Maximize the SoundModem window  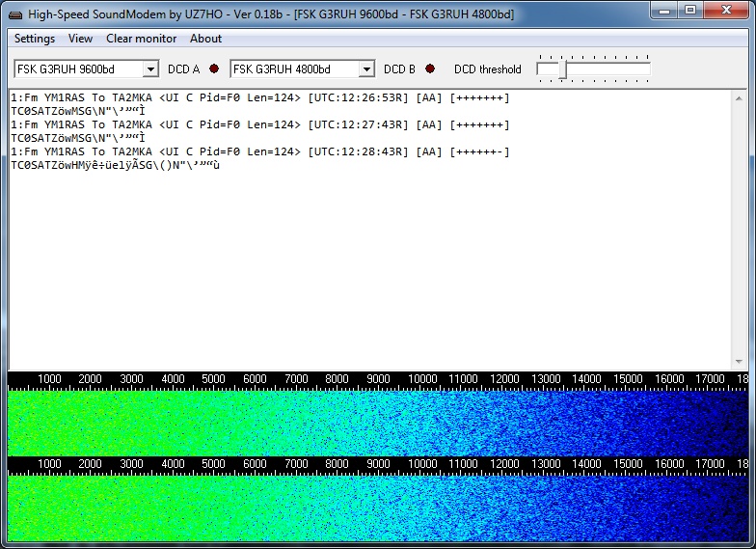coord(690,10)
